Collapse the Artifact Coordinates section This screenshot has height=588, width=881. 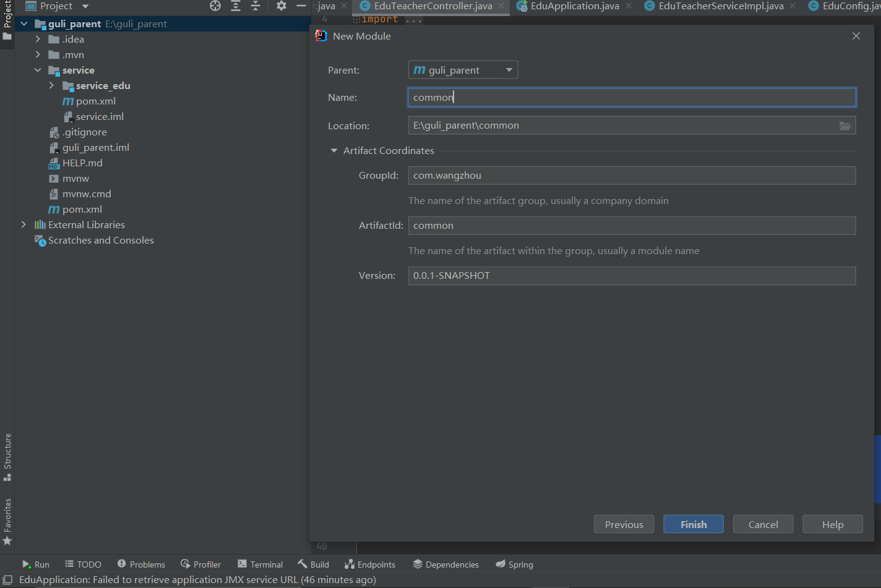click(334, 150)
